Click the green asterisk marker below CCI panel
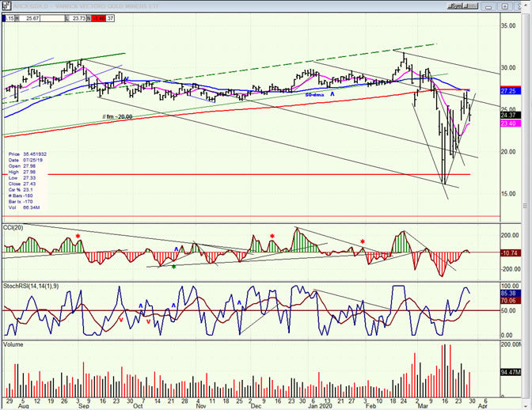Screen dimensions: 532x410 [173, 266]
